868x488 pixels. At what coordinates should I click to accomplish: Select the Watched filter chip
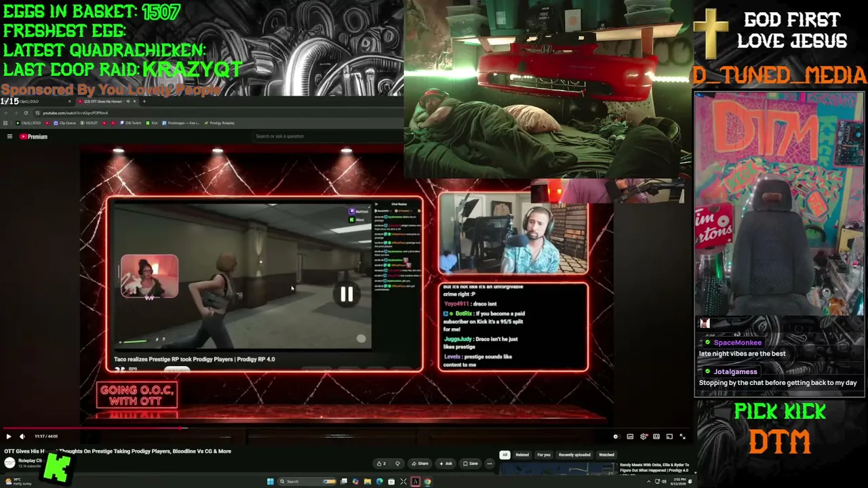[606, 455]
